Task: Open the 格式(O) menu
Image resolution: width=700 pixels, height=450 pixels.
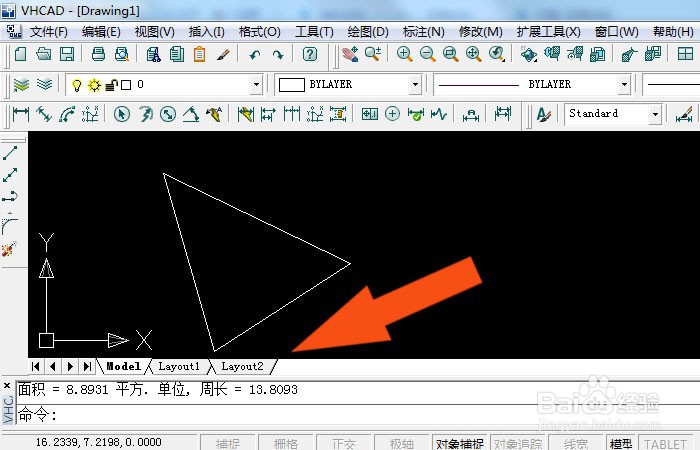Action: [259, 32]
